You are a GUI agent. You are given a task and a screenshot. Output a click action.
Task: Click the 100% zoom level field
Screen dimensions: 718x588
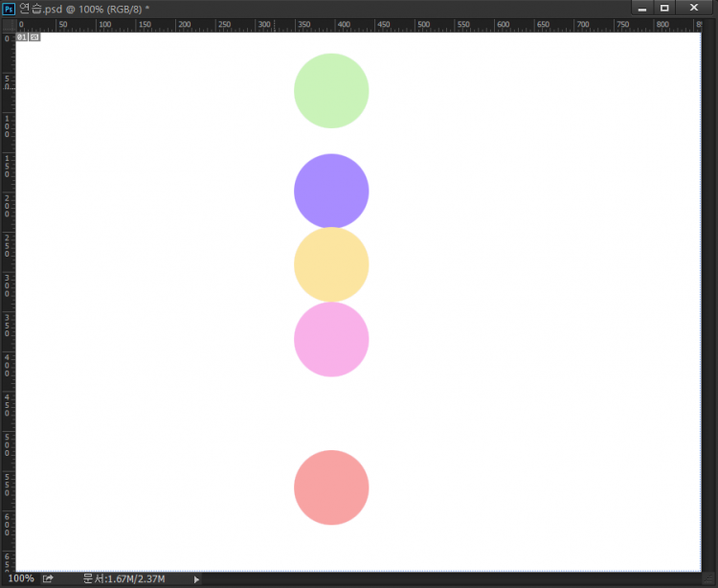(x=21, y=578)
